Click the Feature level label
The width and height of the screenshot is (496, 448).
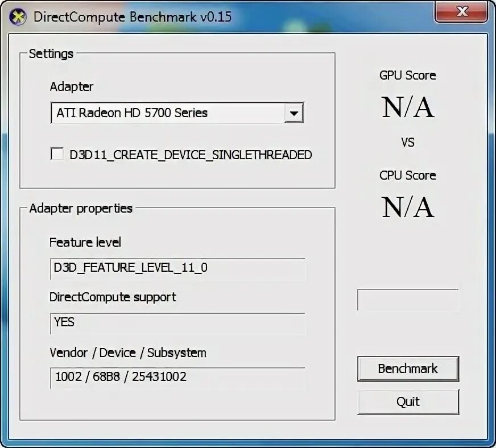(x=85, y=242)
